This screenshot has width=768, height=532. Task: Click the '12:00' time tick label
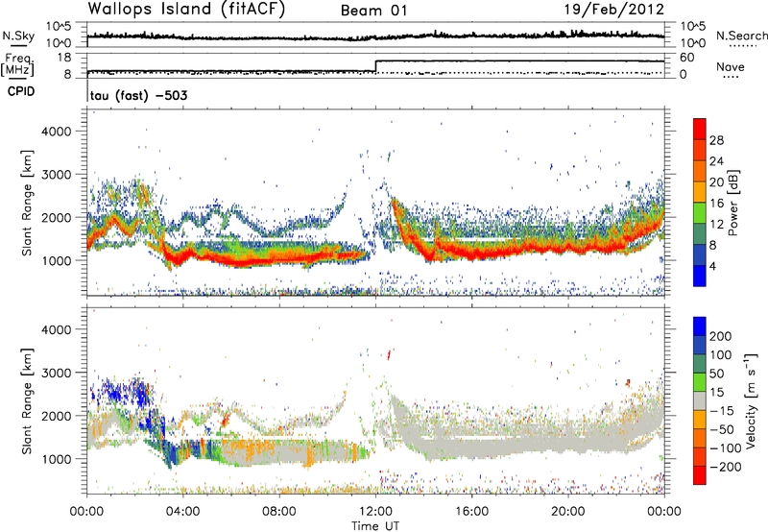[x=375, y=511]
